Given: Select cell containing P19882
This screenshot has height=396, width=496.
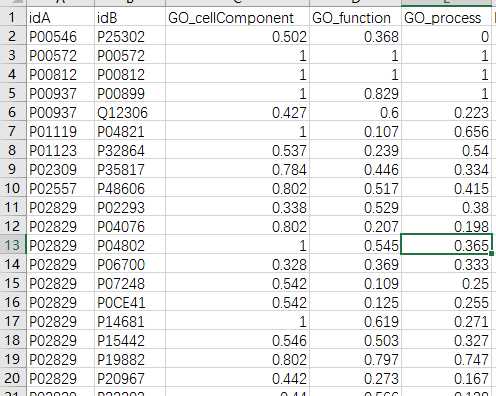Looking at the screenshot, I should click(130, 359).
